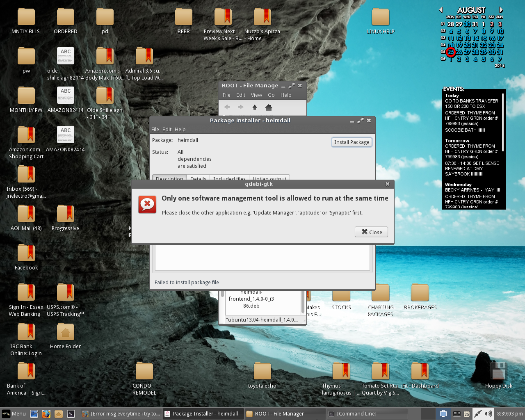
Task: Open Sign In Essex Web Banking bookmark
Action: point(26,300)
